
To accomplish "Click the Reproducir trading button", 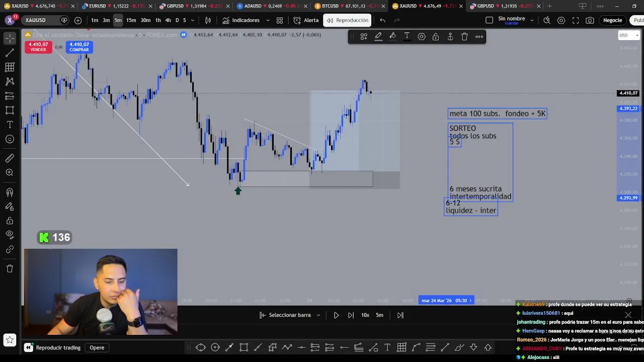I will tap(53, 347).
